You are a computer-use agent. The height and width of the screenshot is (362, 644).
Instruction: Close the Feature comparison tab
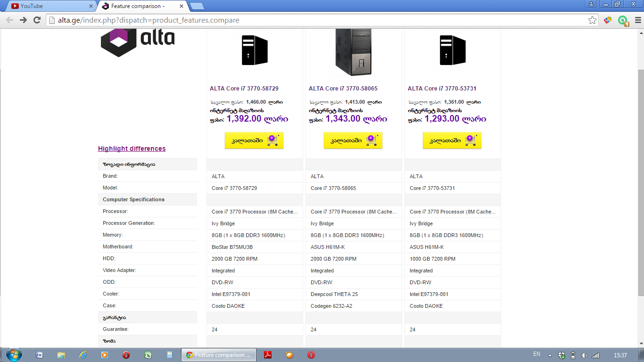point(182,6)
